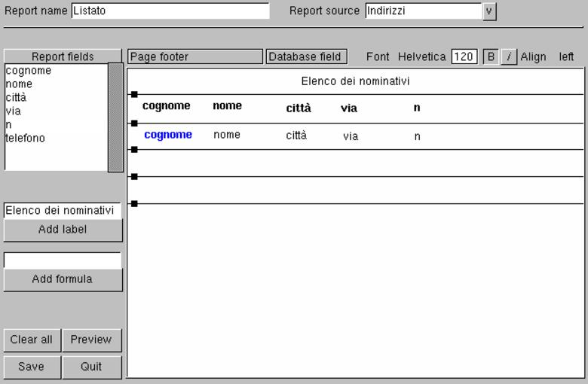Toggle the italic i button
Image resolution: width=588 pixels, height=384 pixels.
(x=509, y=56)
